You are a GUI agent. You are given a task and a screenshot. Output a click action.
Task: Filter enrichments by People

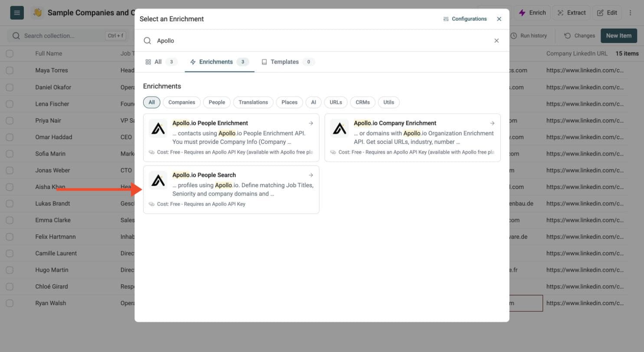coord(217,102)
